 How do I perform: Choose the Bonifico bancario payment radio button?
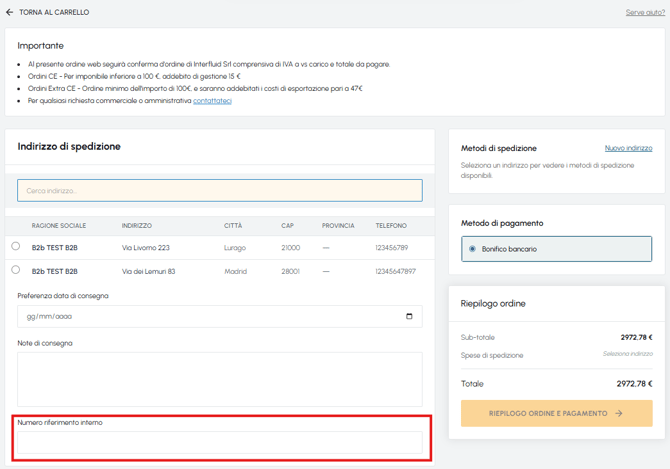coord(472,249)
